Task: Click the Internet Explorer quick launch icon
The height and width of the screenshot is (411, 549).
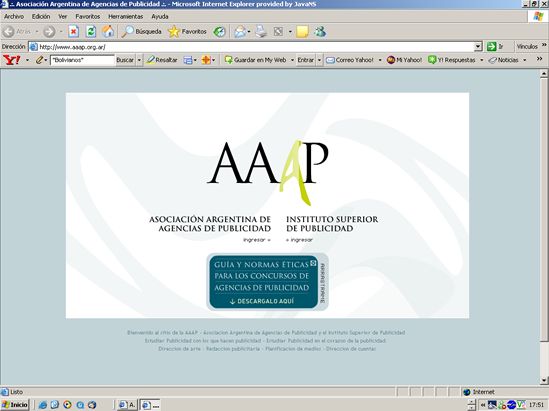Action: pos(43,405)
